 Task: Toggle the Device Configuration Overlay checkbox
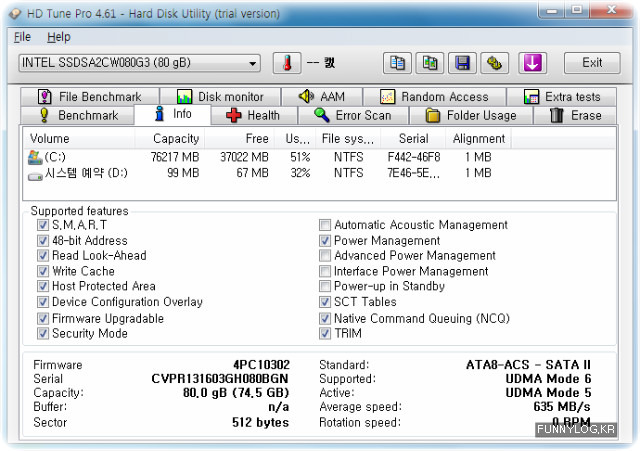point(43,302)
